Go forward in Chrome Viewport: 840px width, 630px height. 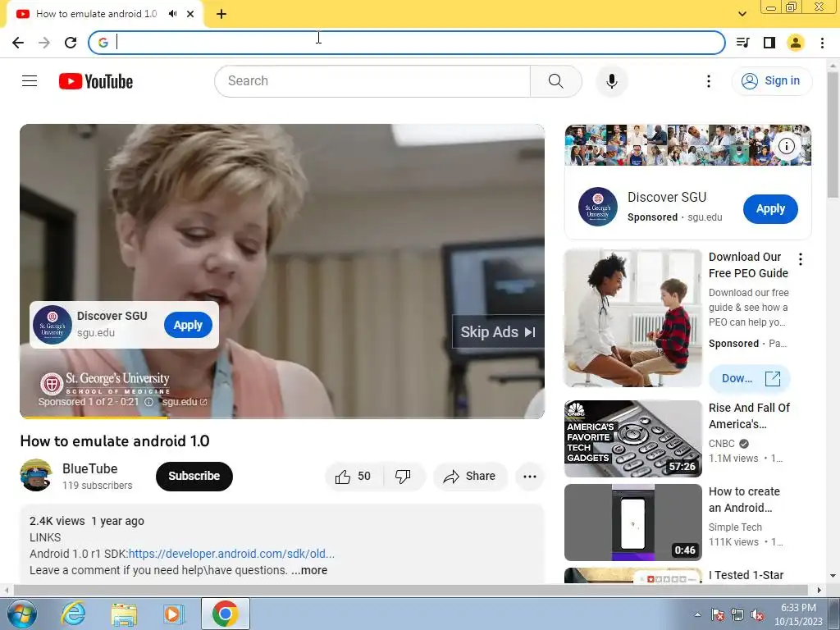44,43
